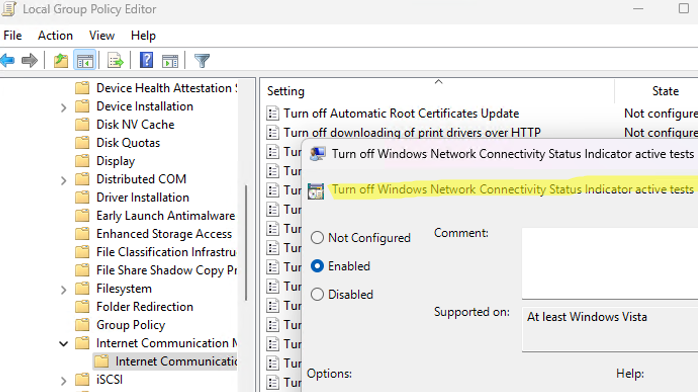This screenshot has width=698, height=392.
Task: Click the Group Policy folder icon
Action: click(x=82, y=325)
